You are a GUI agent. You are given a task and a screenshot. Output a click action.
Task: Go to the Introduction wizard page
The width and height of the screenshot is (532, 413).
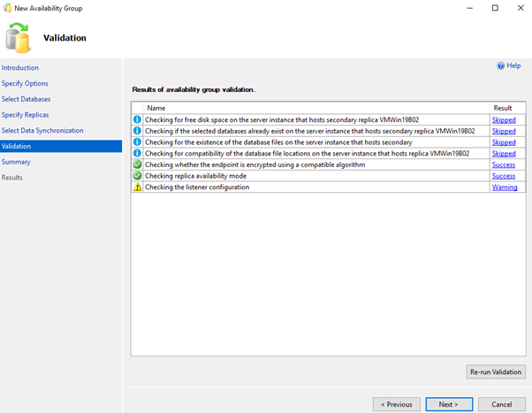(x=20, y=68)
